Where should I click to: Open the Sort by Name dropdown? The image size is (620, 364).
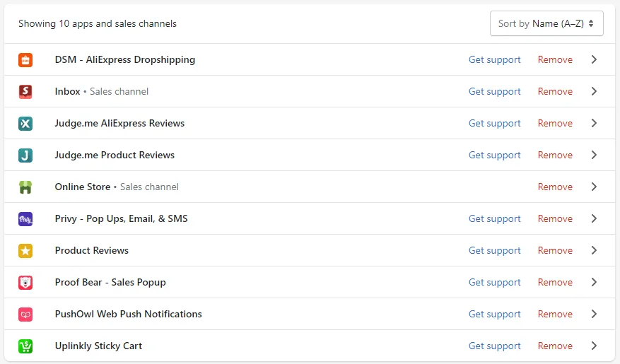(x=546, y=24)
